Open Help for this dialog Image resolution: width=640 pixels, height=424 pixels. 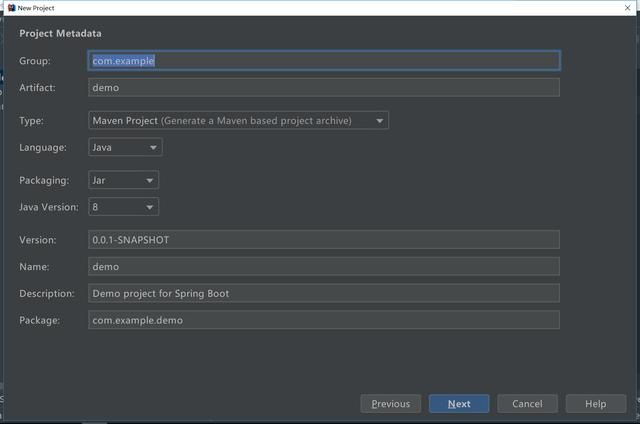point(596,404)
